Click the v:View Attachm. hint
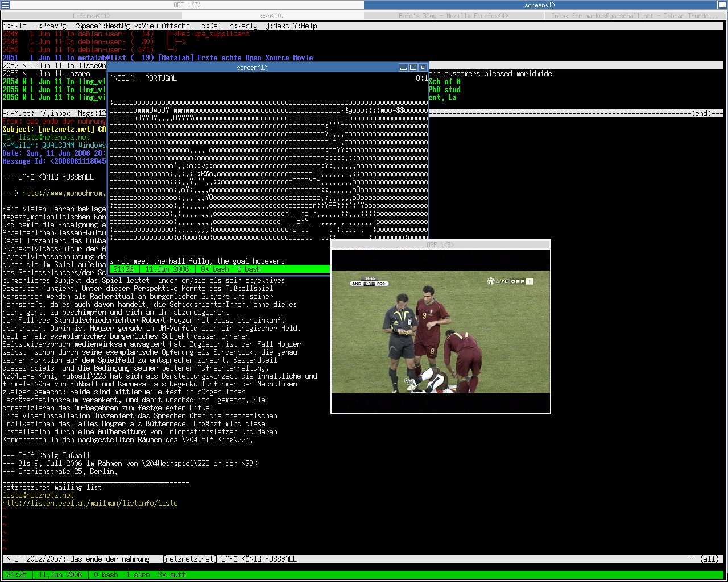 coord(164,26)
